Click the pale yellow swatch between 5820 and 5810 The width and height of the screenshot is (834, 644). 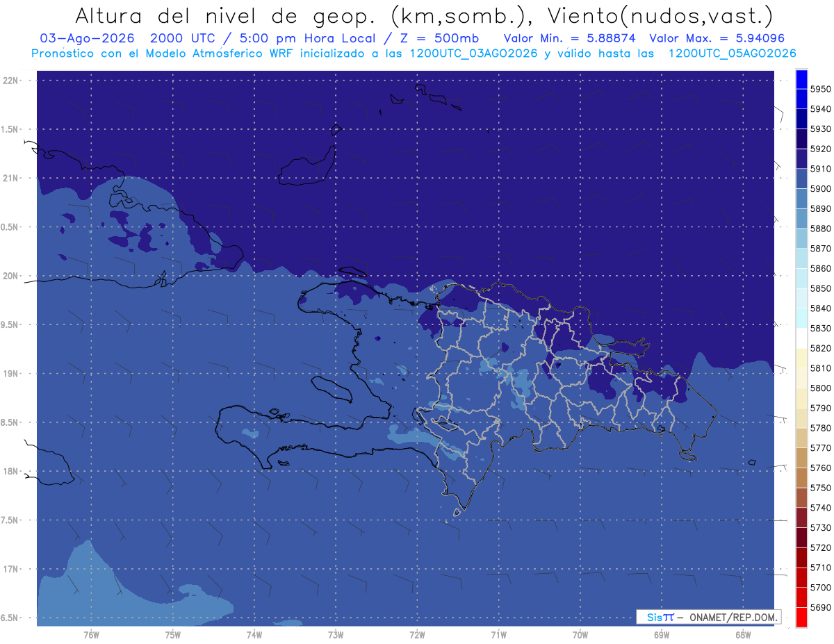click(x=801, y=358)
